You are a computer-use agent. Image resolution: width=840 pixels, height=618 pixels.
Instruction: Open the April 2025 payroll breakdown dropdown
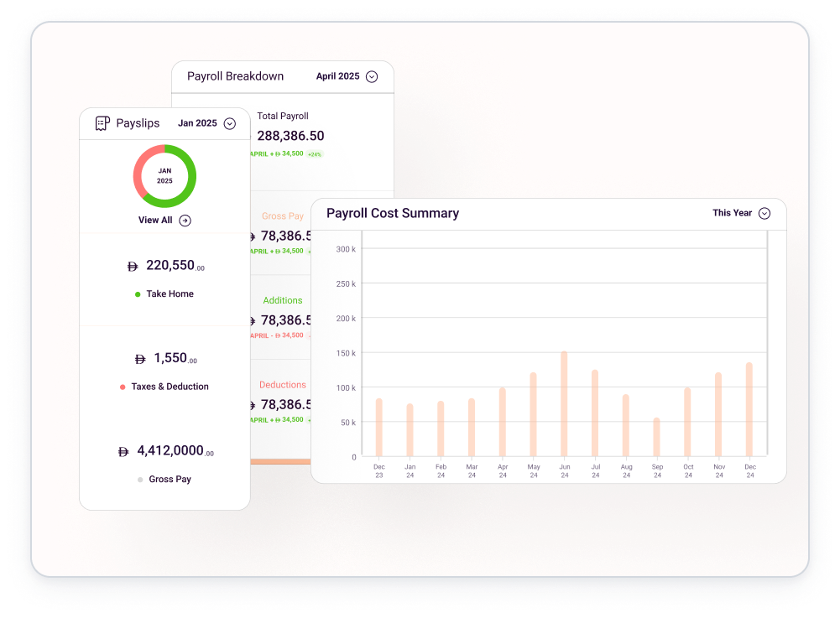click(x=372, y=76)
